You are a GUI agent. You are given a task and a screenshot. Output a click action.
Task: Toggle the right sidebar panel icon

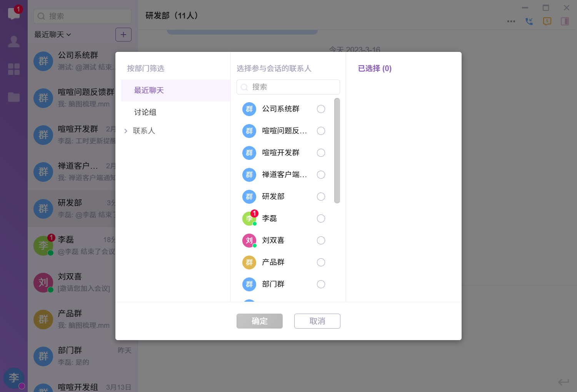565,21
